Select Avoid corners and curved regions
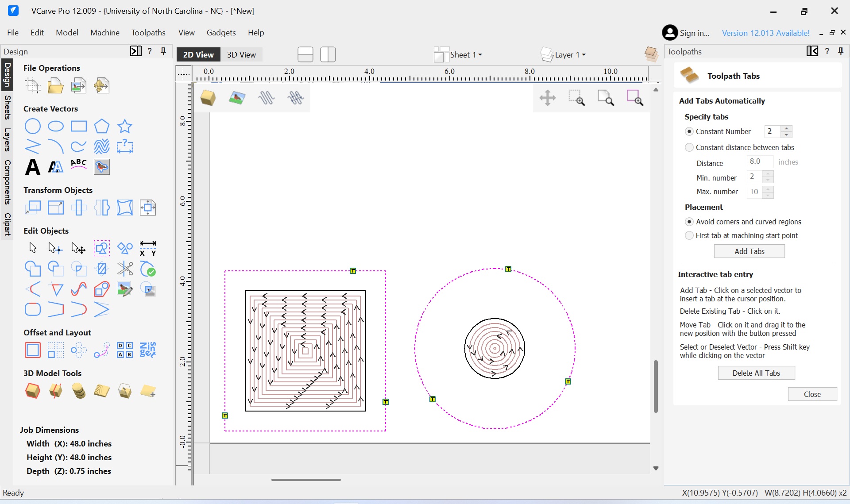The width and height of the screenshot is (850, 504). pos(689,222)
